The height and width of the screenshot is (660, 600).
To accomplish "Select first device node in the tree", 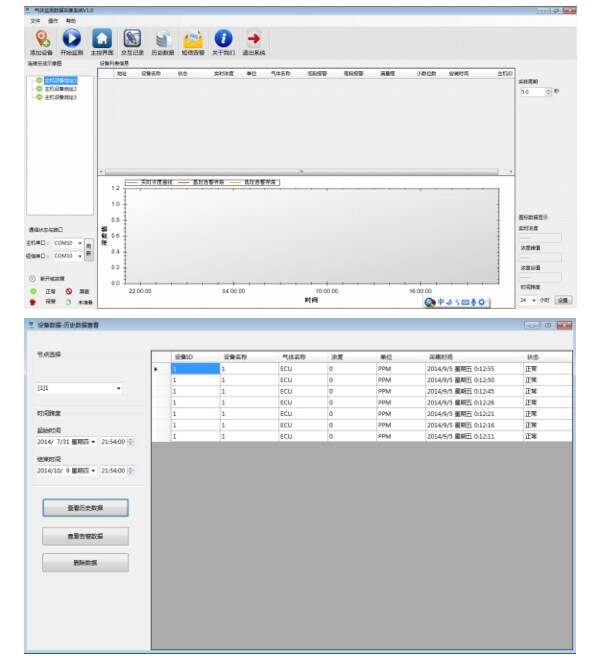I will (x=59, y=80).
